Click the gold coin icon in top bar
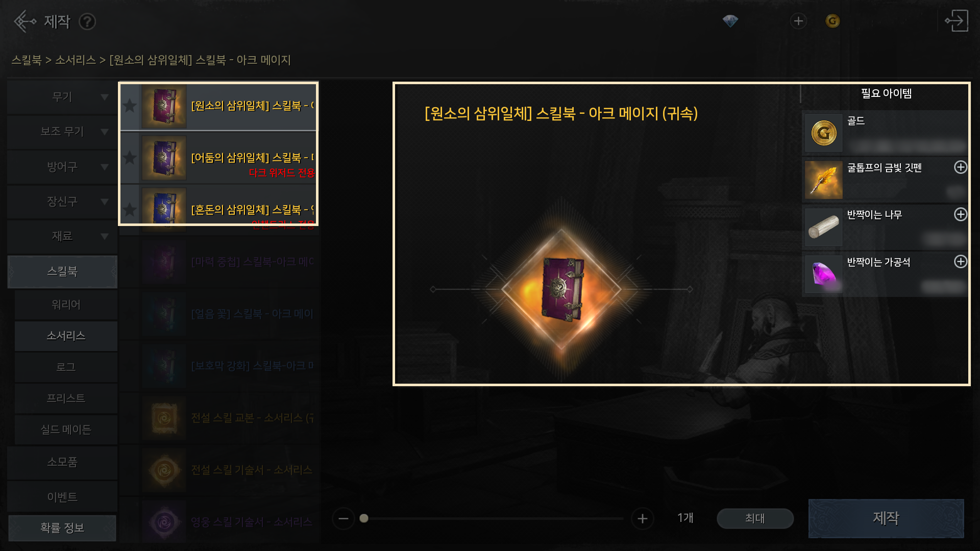Screen dimensions: 980x551 pyautogui.click(x=832, y=21)
